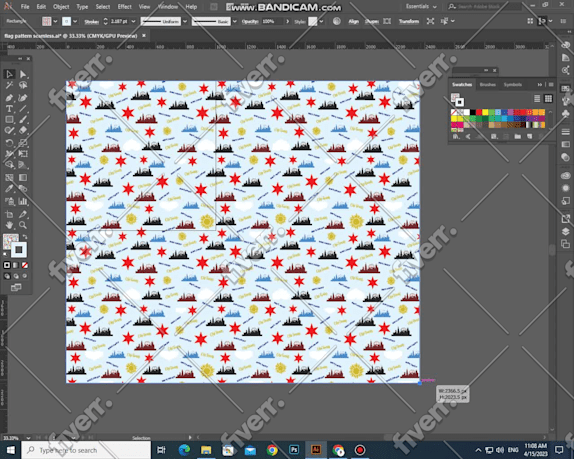Set paint mode to Gradient
This screenshot has width=574, height=459.
(x=16, y=265)
